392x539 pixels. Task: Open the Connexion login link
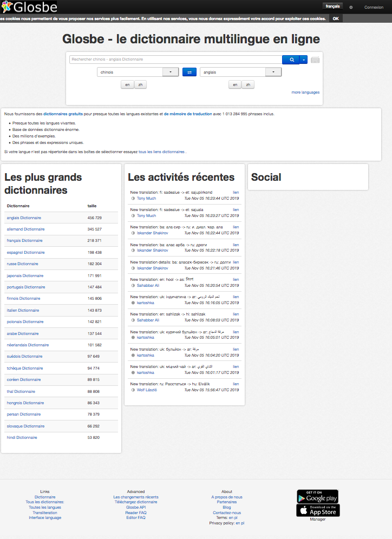374,7
